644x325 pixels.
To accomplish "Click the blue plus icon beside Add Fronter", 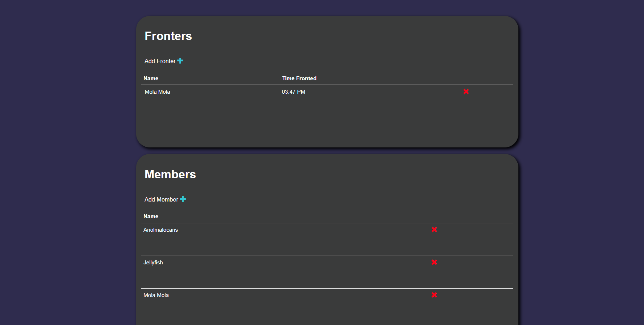I will click(180, 61).
